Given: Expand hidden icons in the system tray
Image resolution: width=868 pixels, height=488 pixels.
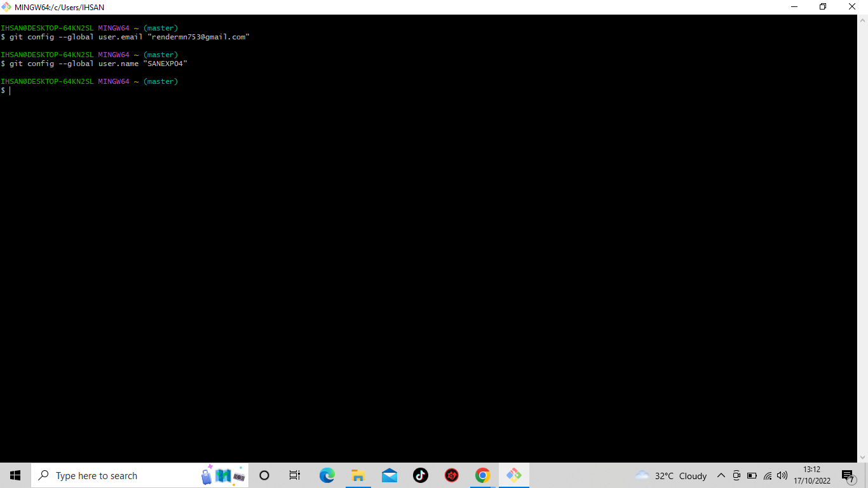Looking at the screenshot, I should [x=721, y=475].
